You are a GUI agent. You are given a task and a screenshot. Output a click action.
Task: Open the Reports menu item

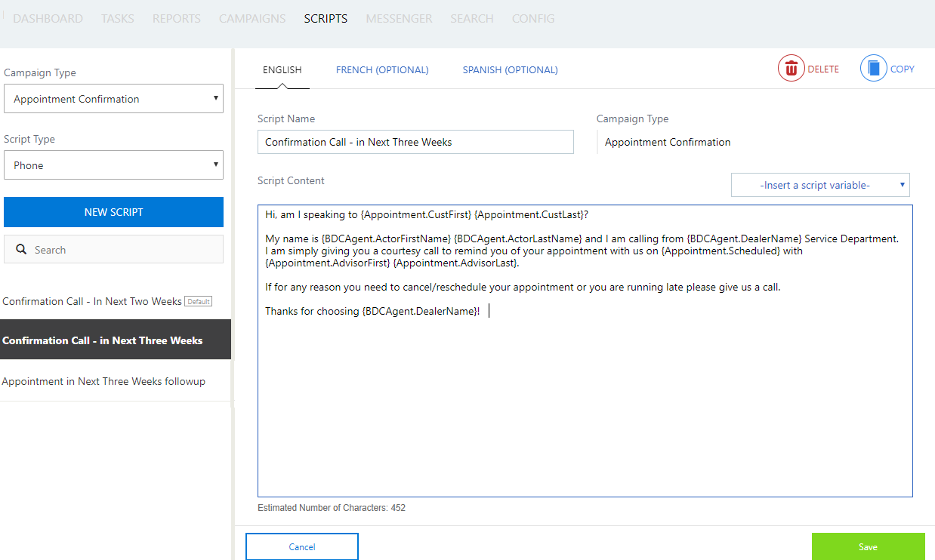(177, 19)
